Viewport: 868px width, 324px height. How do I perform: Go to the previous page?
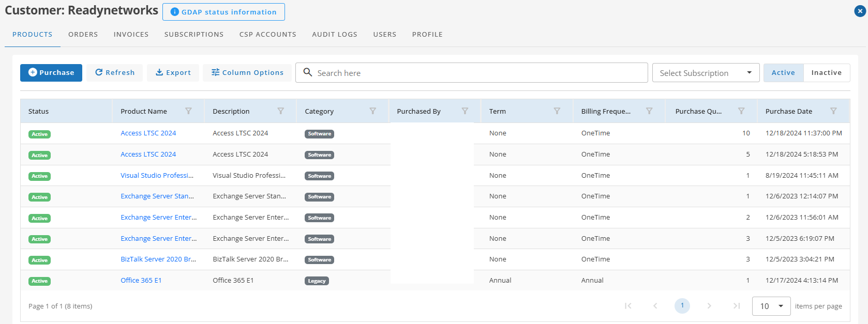[655, 306]
